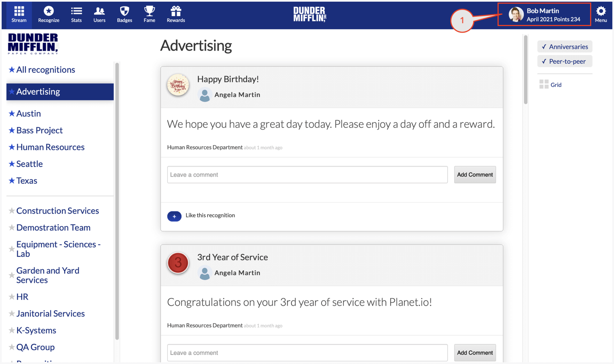Click the sidebar list scrollbar
Screen dimensions: 614x364
tap(117, 201)
